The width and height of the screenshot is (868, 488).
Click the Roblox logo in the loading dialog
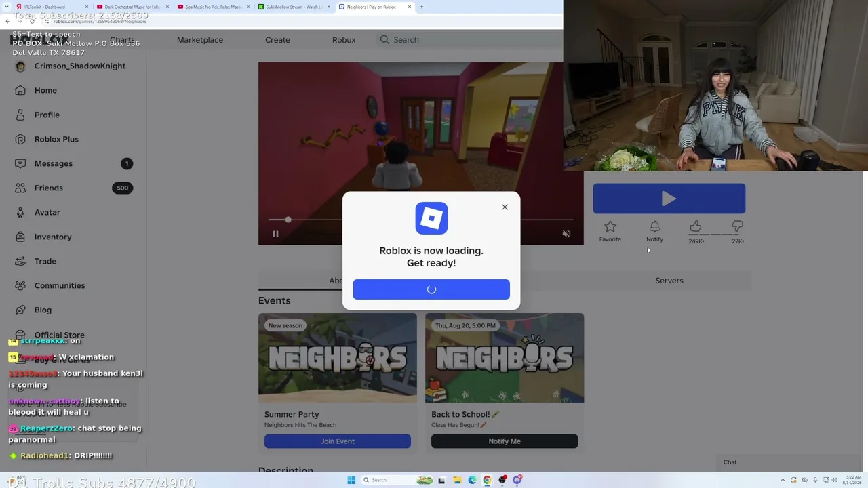click(x=431, y=218)
